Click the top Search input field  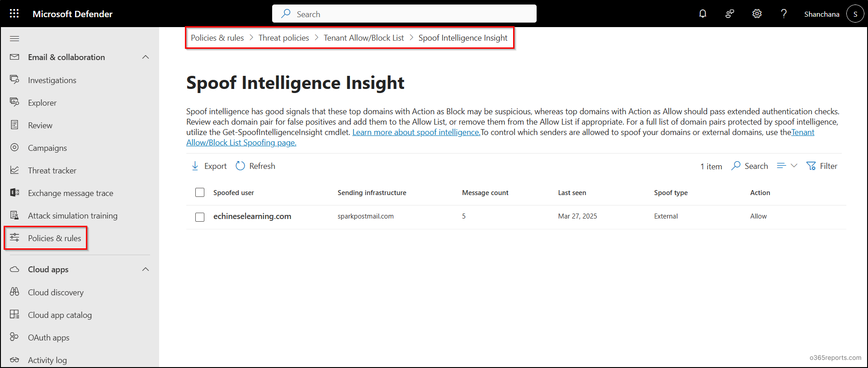coord(404,14)
